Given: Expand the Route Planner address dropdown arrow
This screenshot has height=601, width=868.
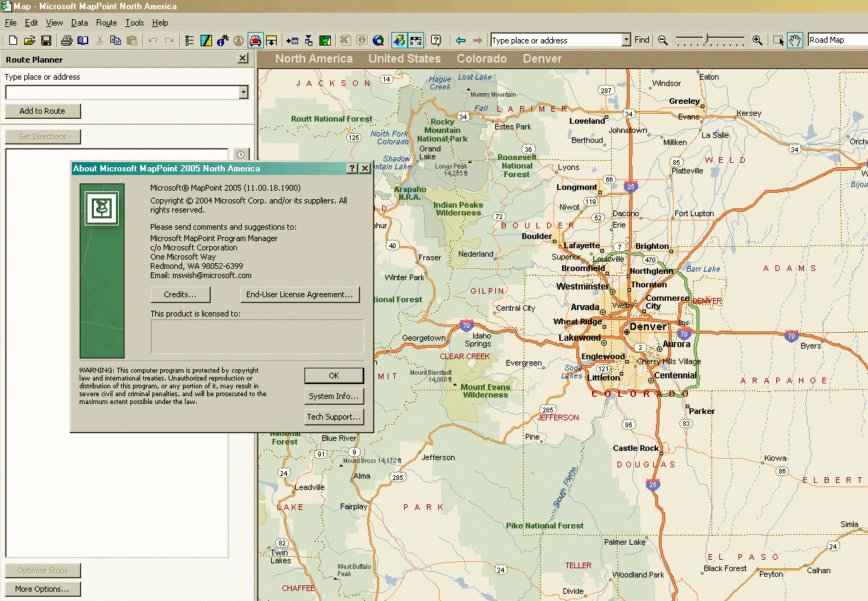Looking at the screenshot, I should [x=243, y=92].
